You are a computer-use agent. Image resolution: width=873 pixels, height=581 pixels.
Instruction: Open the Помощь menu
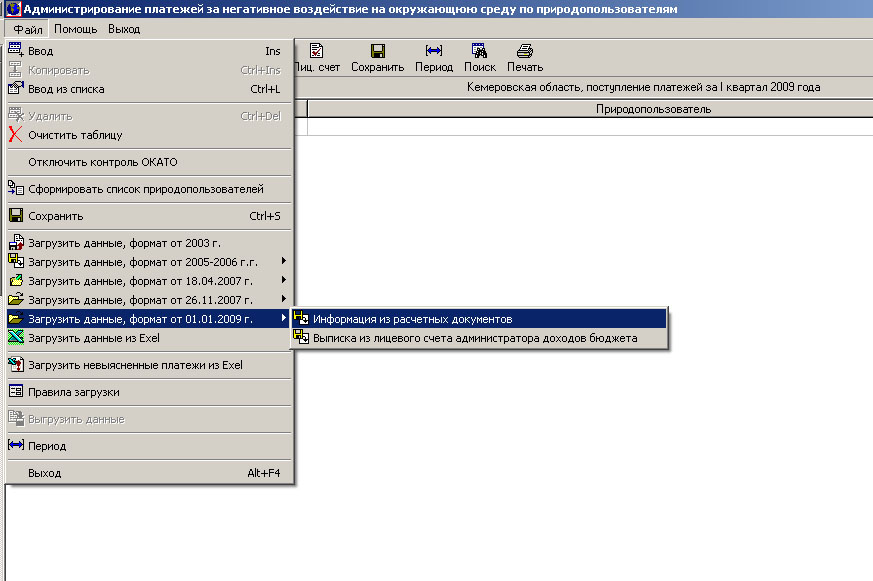(76, 29)
